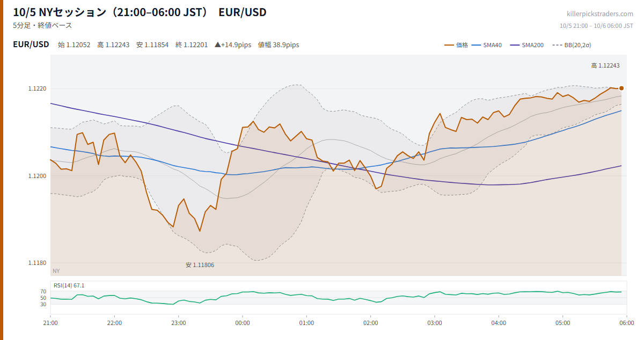Image resolution: width=644 pixels, height=340 pixels.
Task: Click the low value '安 1.11854'
Action: [x=152, y=45]
